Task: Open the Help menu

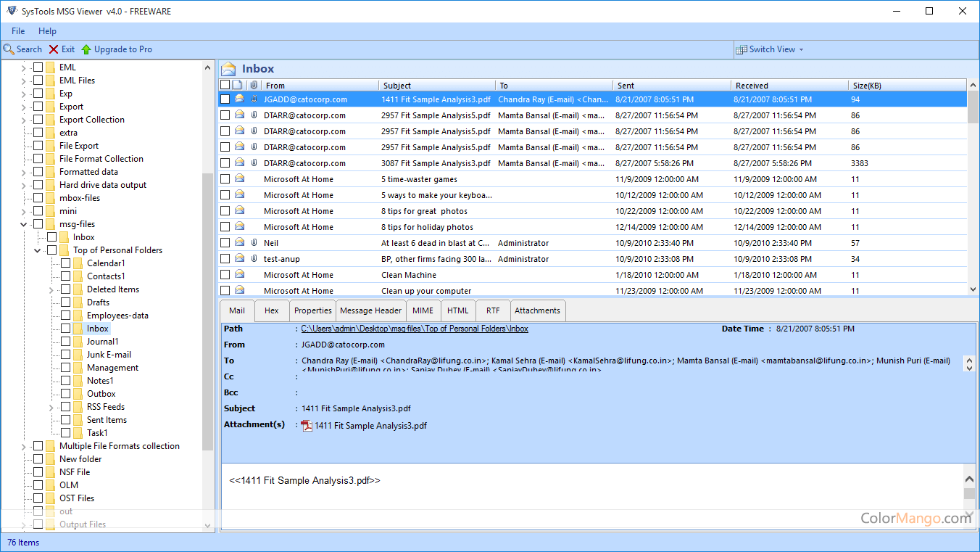Action: coord(47,31)
